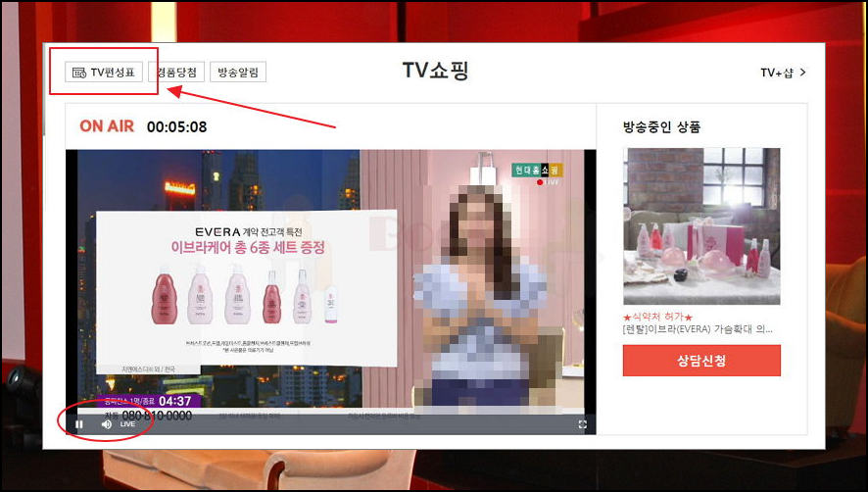The height and width of the screenshot is (492, 868).
Task: Click the 현대홈쇼핑 channel logo in video
Action: point(537,171)
